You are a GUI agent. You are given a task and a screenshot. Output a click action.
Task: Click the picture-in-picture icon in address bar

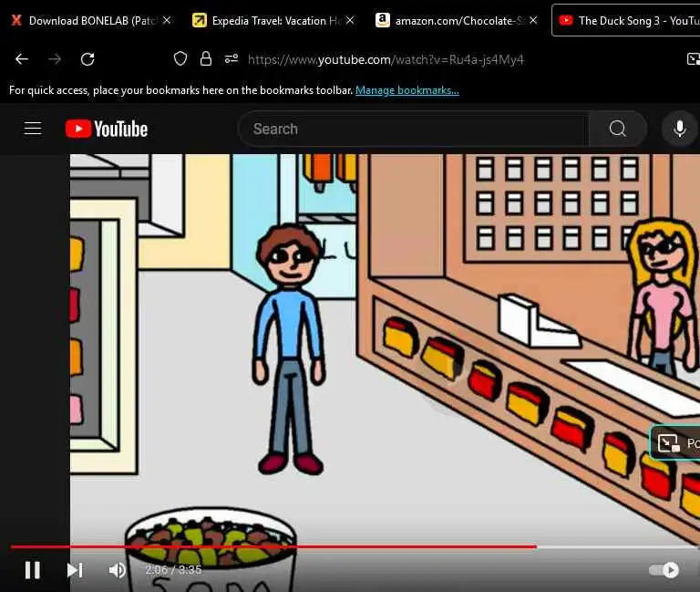click(693, 58)
